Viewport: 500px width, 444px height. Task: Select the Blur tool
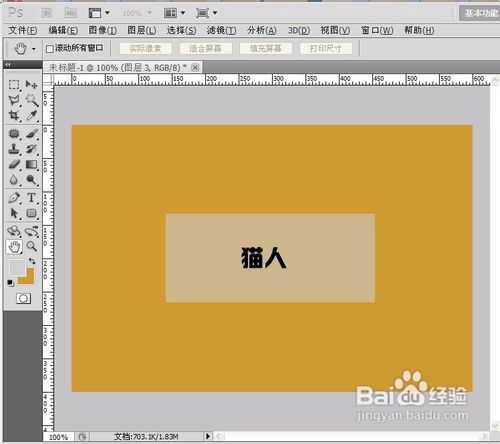14,180
